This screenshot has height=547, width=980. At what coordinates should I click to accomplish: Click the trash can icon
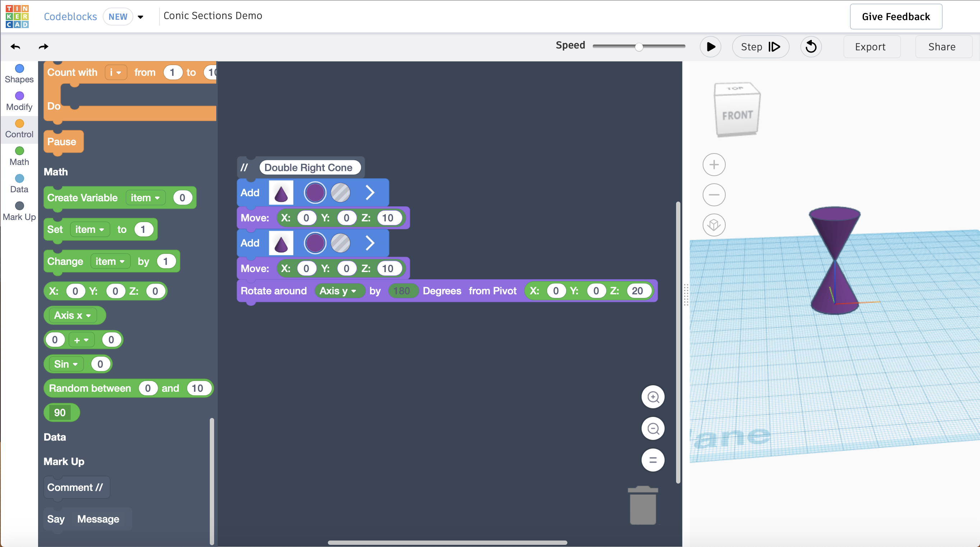643,506
